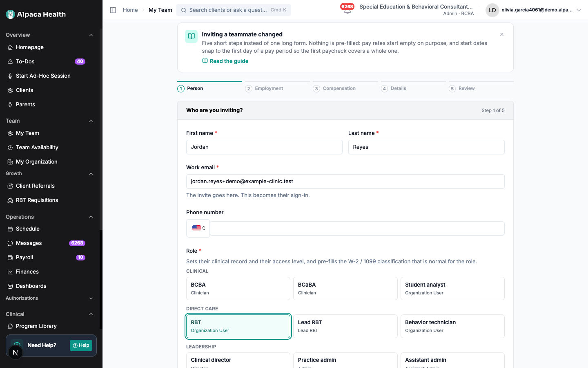Open the phone country flag selector
588x368 pixels.
pos(198,228)
